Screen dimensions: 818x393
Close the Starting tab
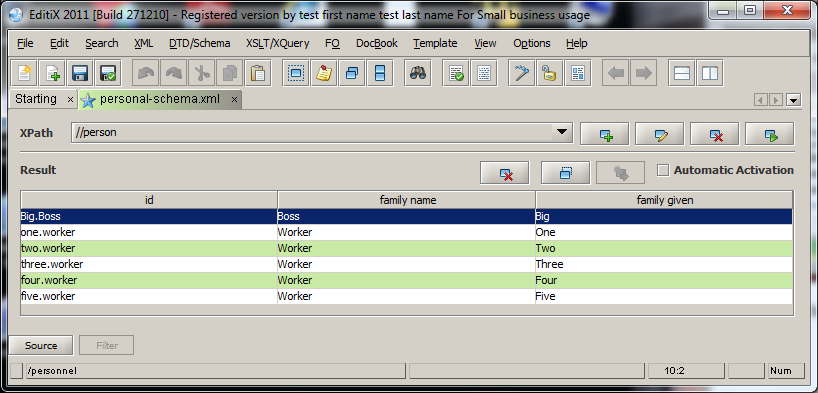(70, 99)
